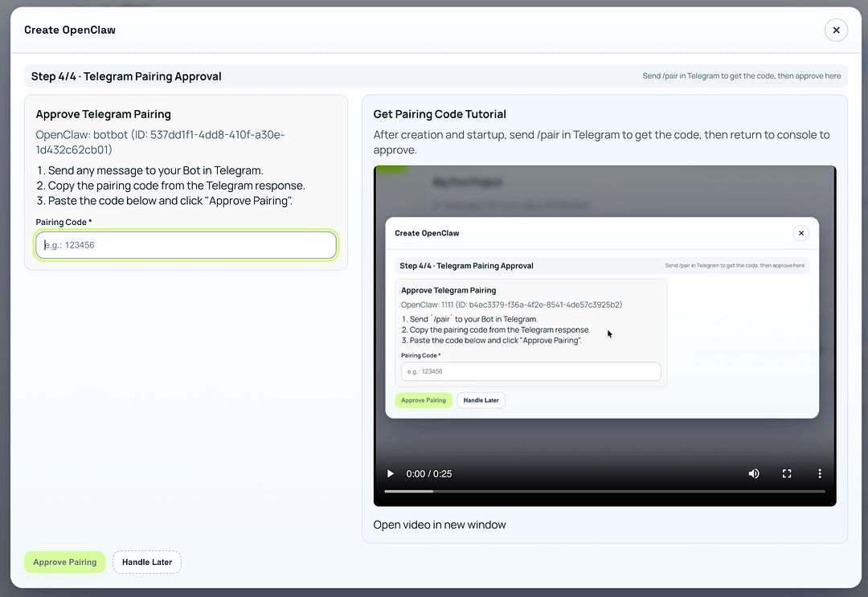The image size is (868, 597).
Task: Click the Pairing Code input field
Action: click(x=186, y=244)
